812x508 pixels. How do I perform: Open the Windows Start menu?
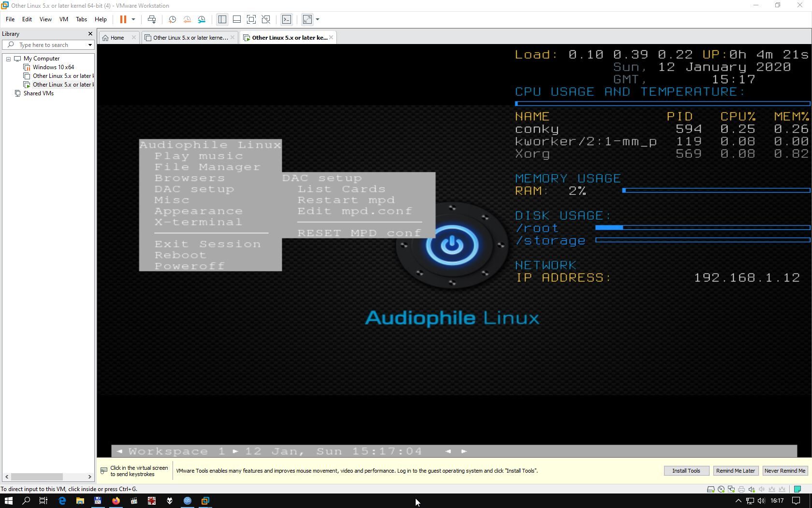pos(8,501)
